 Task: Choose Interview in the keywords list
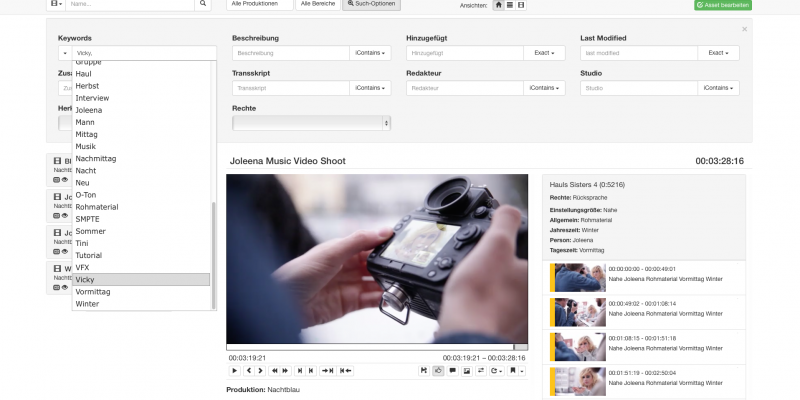click(x=92, y=98)
